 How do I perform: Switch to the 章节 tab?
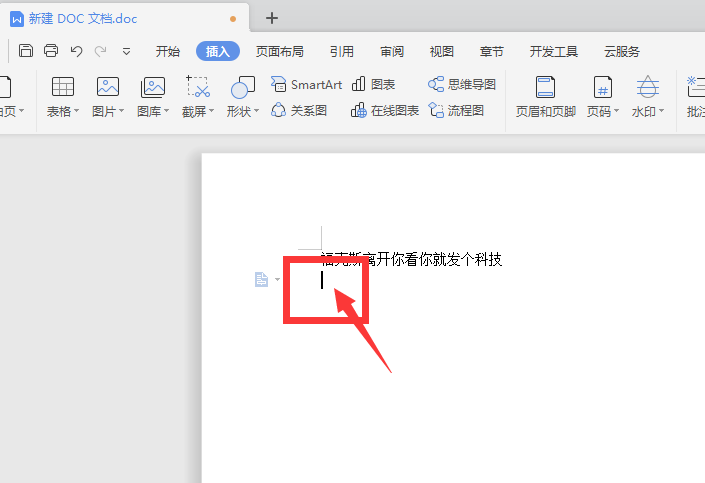pyautogui.click(x=491, y=51)
